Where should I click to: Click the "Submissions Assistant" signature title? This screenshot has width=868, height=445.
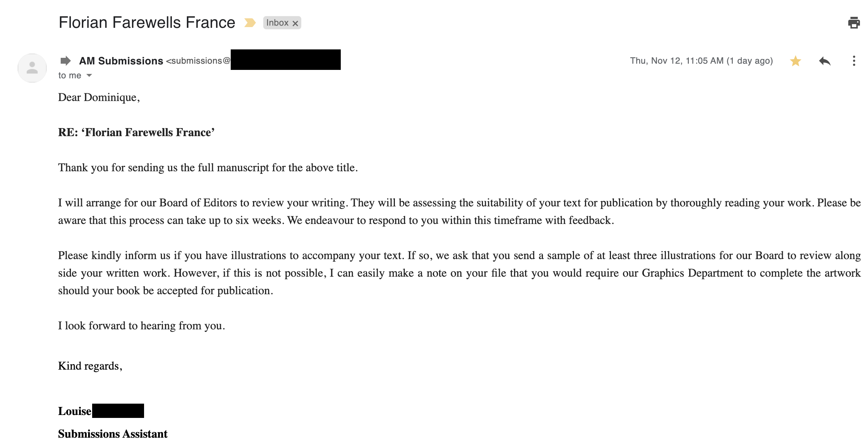coord(113,434)
